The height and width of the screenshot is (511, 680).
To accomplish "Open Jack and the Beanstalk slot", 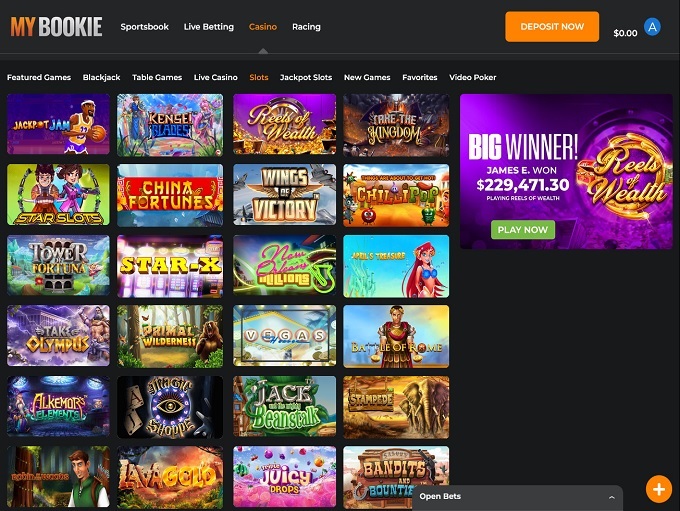I will point(284,406).
